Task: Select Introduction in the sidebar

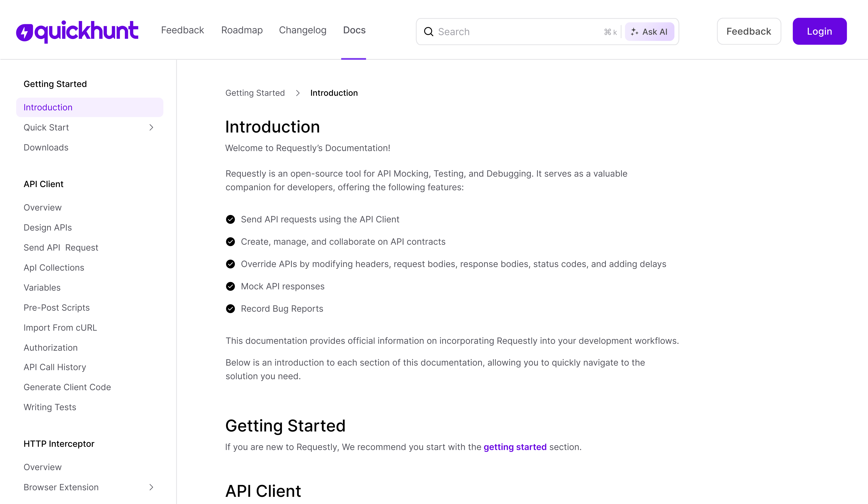Action: point(90,107)
